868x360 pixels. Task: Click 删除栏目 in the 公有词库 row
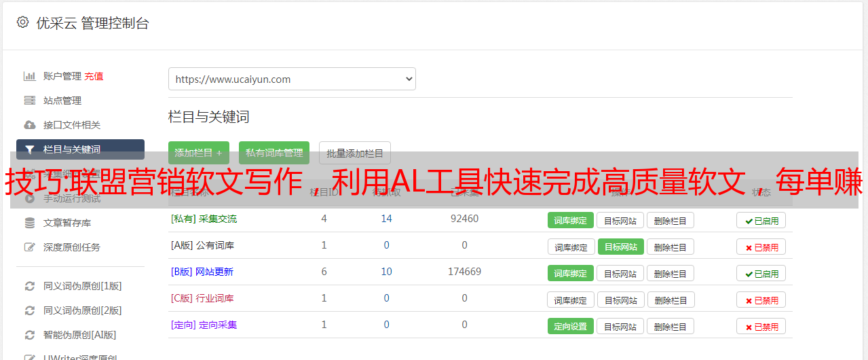coord(671,247)
